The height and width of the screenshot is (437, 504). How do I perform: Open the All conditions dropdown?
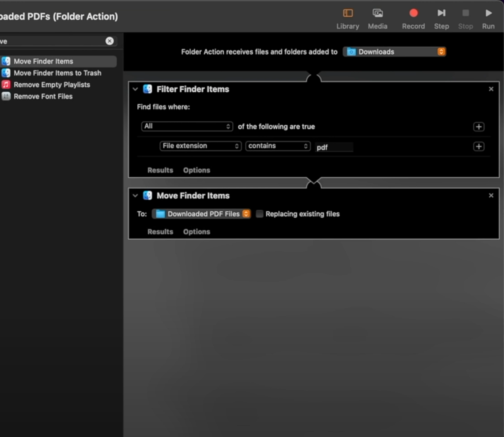pyautogui.click(x=187, y=126)
